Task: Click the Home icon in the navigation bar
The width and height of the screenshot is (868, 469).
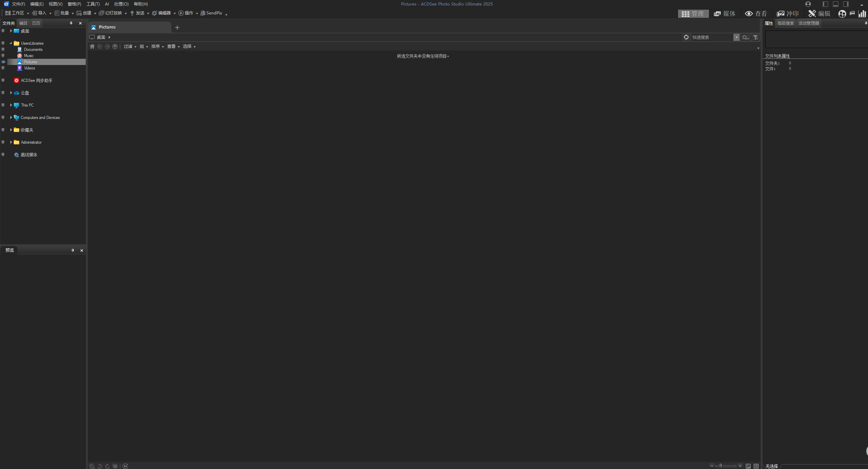Action: pyautogui.click(x=92, y=46)
